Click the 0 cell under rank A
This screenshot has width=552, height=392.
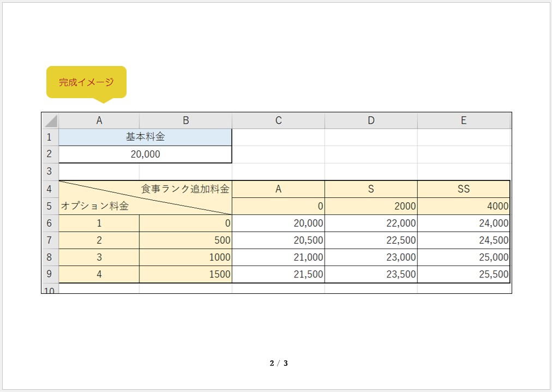pyautogui.click(x=278, y=206)
